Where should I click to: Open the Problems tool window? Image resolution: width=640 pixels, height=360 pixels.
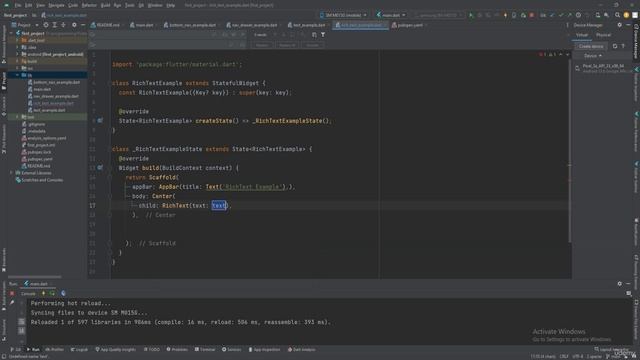[177, 349]
